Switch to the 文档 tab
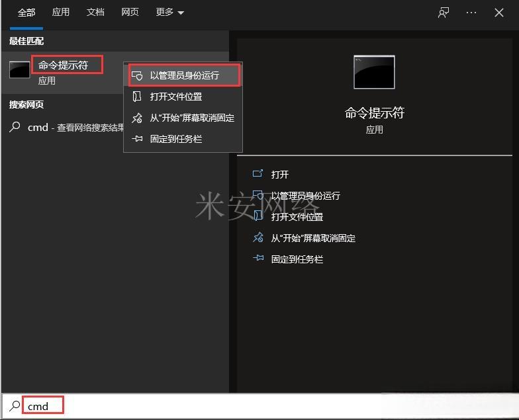Image resolution: width=519 pixels, height=420 pixels. coord(95,13)
